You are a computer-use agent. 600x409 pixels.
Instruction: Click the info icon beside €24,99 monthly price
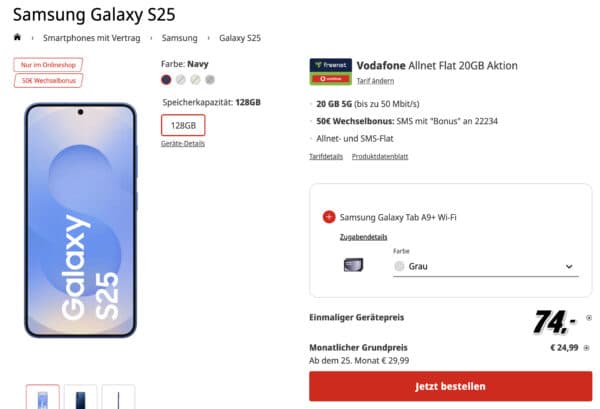587,348
